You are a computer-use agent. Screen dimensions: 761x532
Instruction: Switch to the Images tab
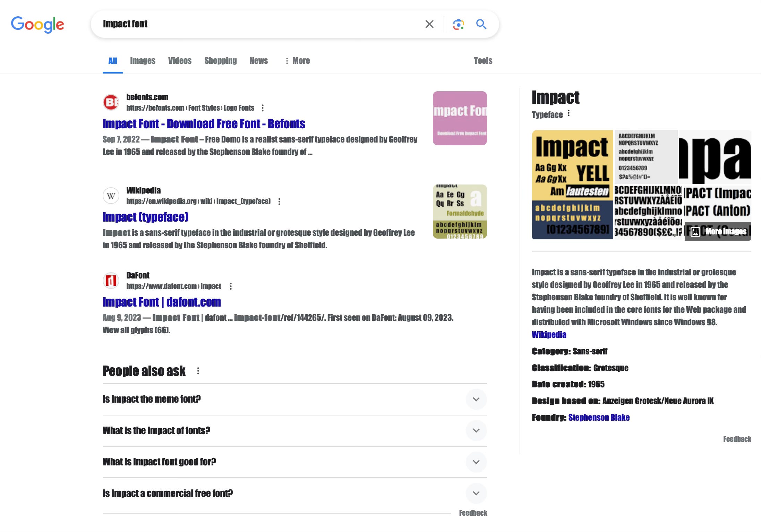coord(143,61)
